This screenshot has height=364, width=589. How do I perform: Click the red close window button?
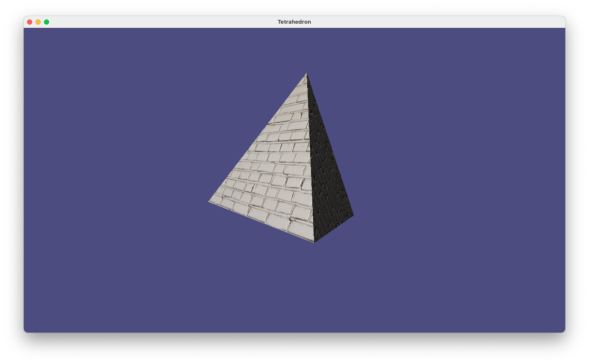pyautogui.click(x=30, y=22)
